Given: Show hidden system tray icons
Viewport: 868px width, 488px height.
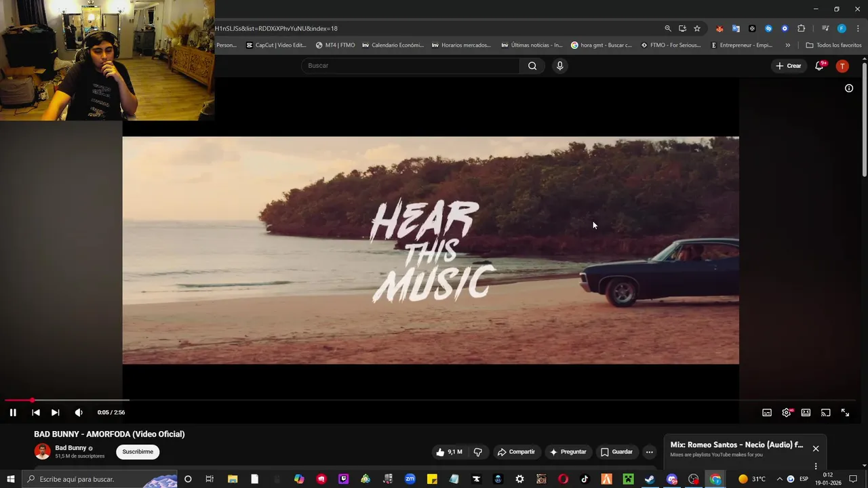Looking at the screenshot, I should [x=779, y=479].
